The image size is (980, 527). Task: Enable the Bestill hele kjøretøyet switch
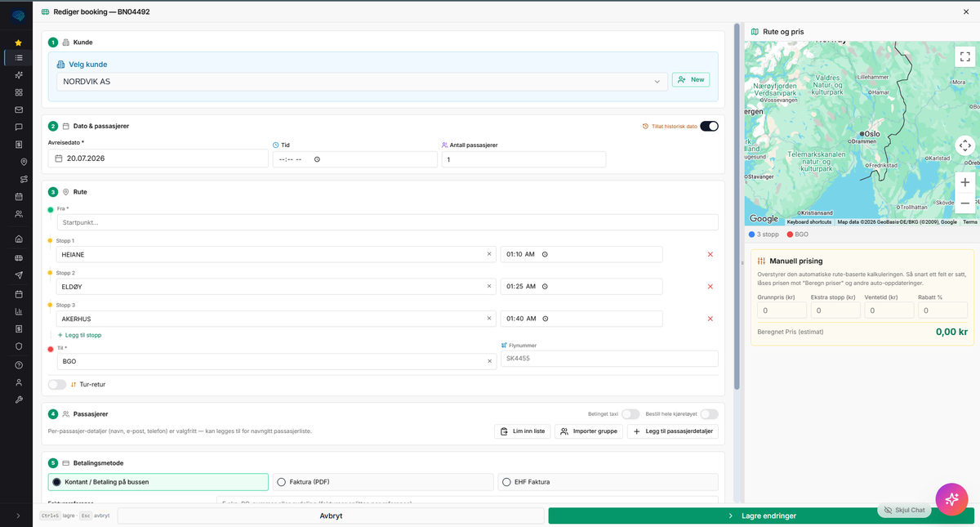[x=709, y=414]
